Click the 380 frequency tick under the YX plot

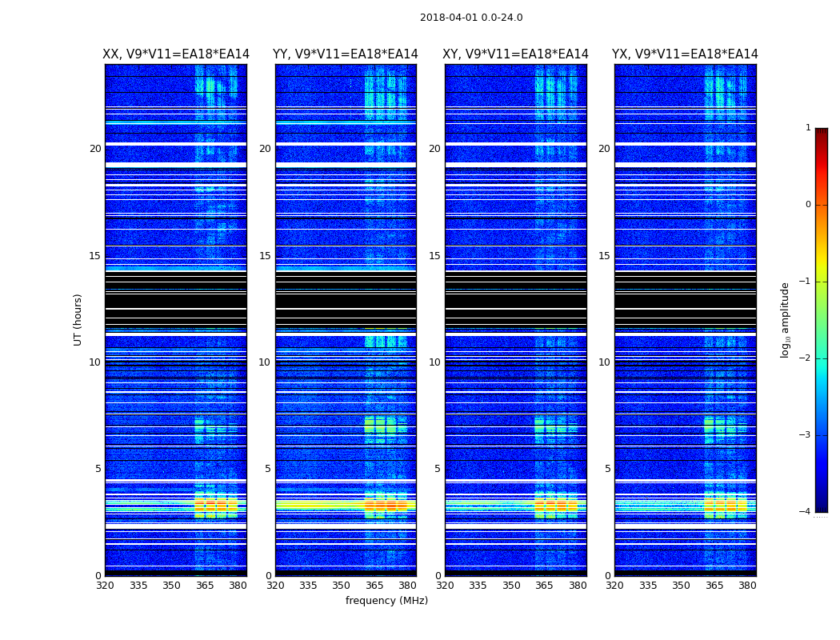[x=747, y=586]
